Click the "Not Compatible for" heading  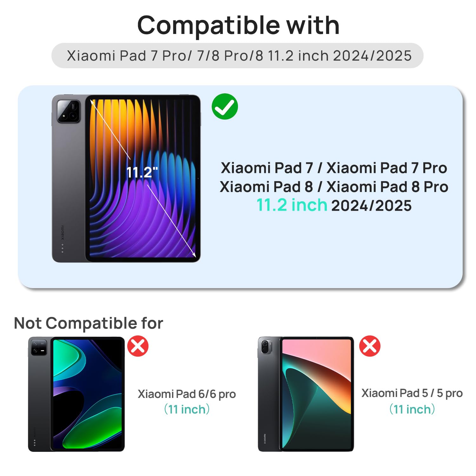point(89,323)
